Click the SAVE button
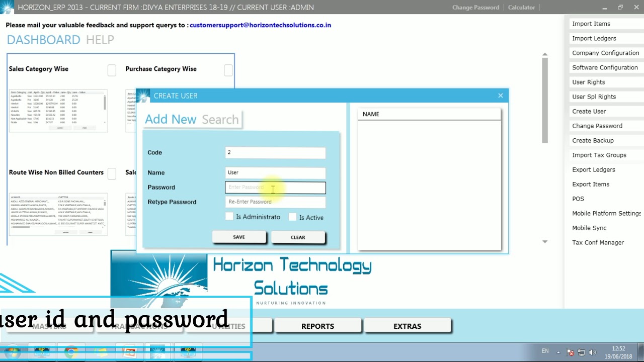 239,237
